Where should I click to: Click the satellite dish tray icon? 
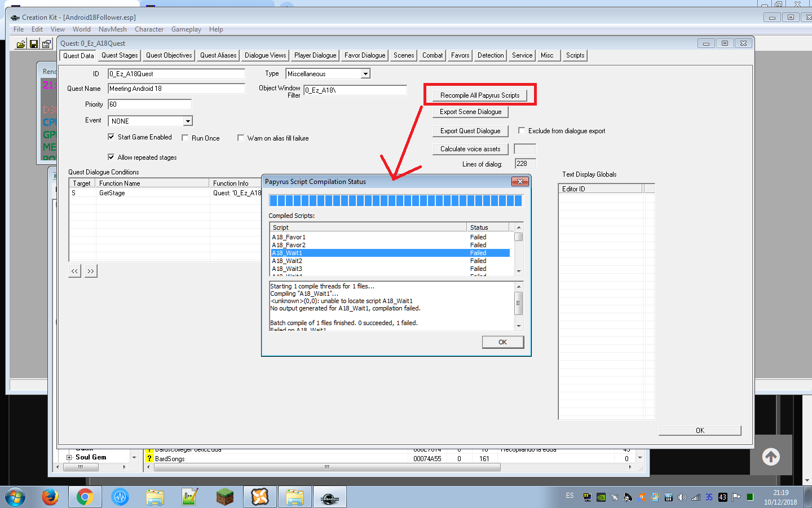[x=628, y=497]
